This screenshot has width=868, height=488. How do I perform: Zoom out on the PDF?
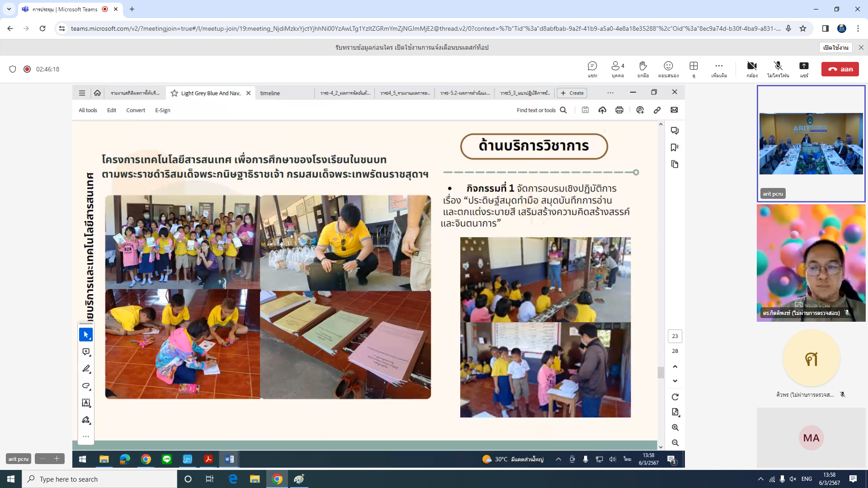tap(675, 443)
